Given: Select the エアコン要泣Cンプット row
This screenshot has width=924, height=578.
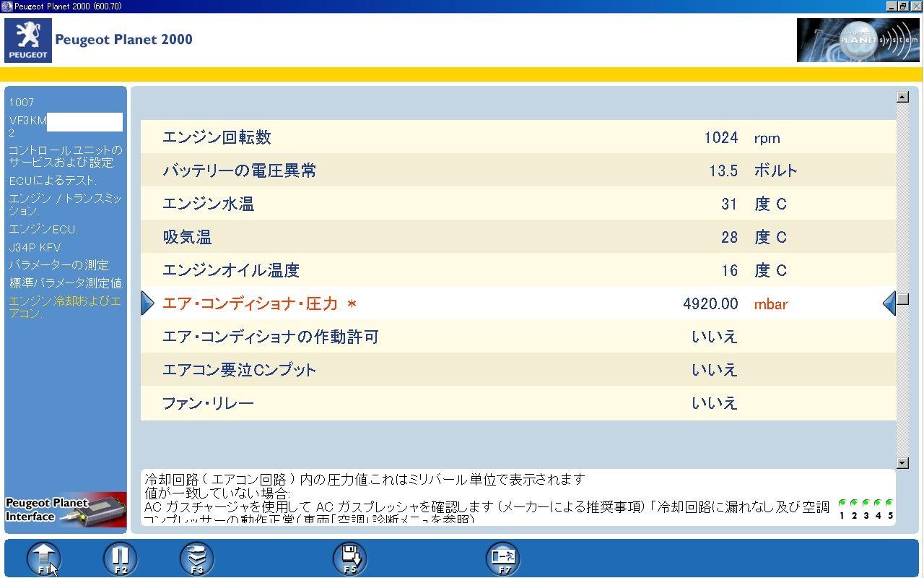Looking at the screenshot, I should click(x=518, y=370).
